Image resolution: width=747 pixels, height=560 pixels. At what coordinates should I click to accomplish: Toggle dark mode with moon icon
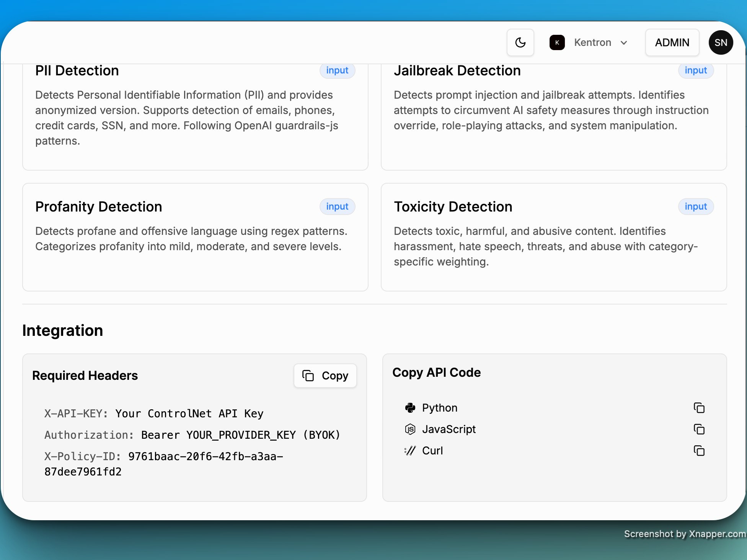pyautogui.click(x=520, y=42)
